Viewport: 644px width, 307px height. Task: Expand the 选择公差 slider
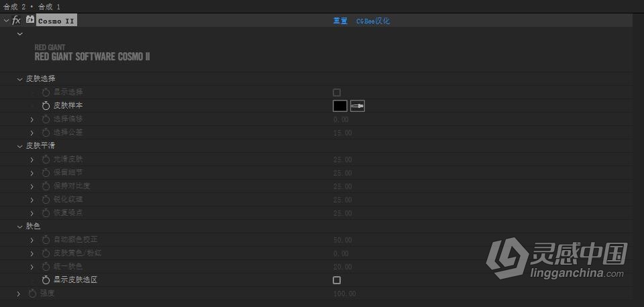coord(32,133)
